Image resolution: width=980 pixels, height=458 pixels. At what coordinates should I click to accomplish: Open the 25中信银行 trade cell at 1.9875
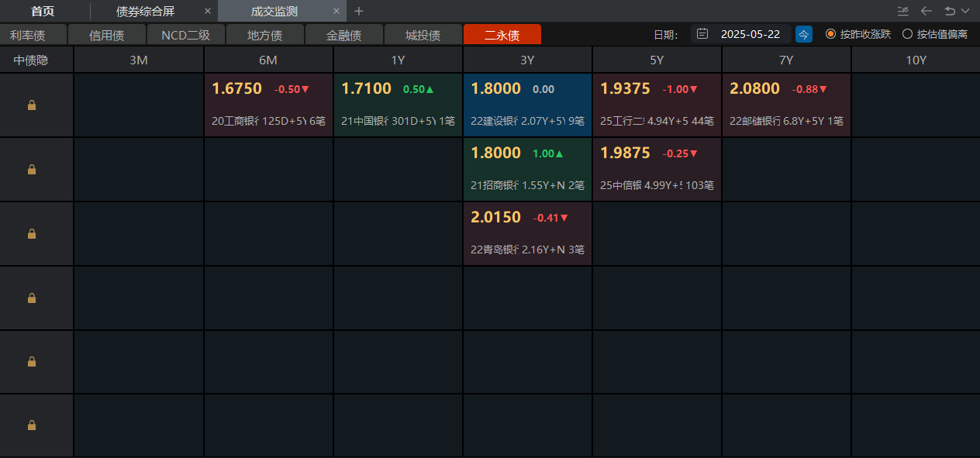[657, 170]
